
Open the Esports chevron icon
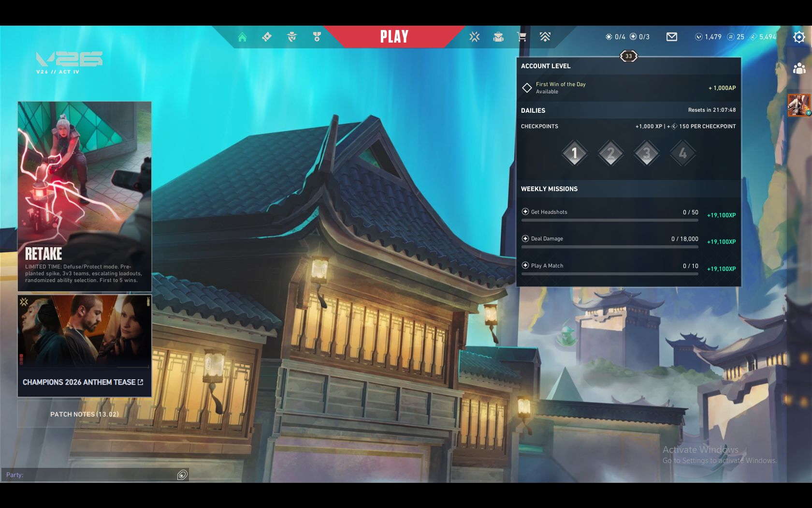545,37
